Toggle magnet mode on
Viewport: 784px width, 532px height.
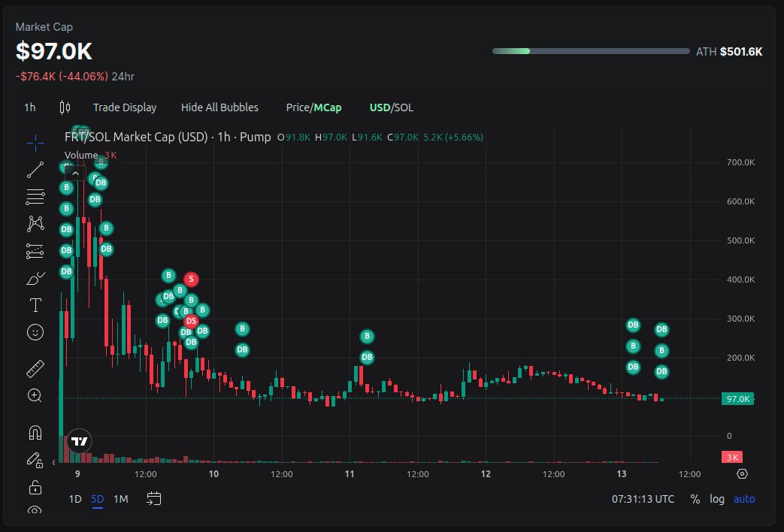(35, 432)
